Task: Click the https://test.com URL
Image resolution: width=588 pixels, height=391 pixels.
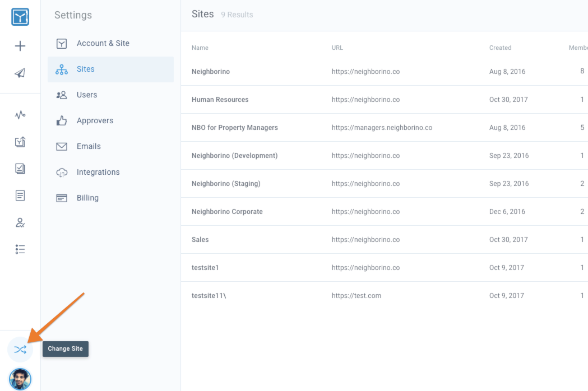Action: tap(356, 296)
